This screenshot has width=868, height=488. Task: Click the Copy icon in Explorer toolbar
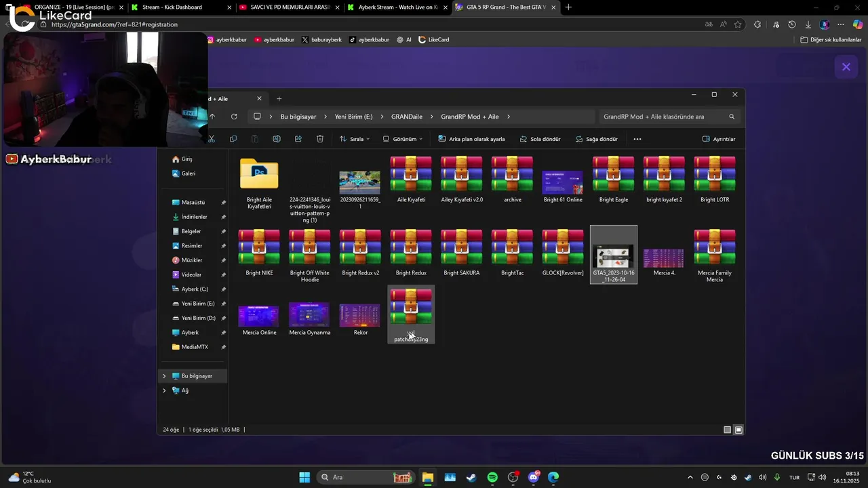pos(233,139)
